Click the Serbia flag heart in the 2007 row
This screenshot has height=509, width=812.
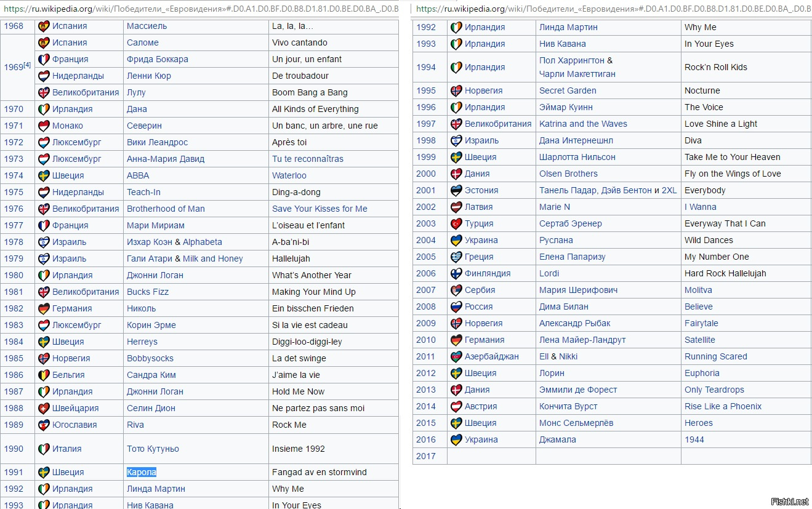point(456,291)
